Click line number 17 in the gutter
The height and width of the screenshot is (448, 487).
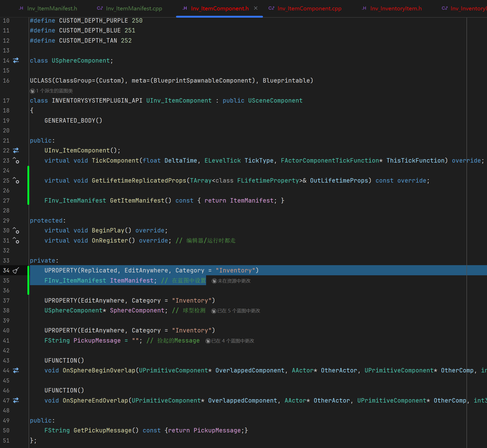tap(6, 101)
